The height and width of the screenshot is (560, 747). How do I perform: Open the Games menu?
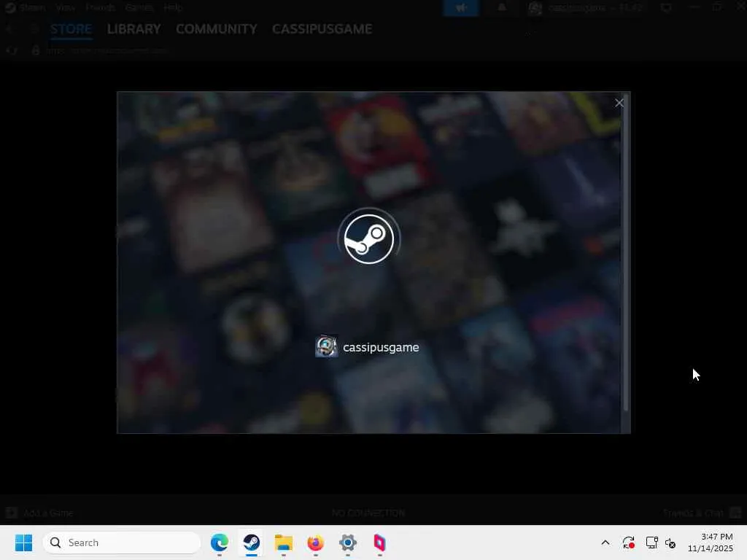(139, 7)
